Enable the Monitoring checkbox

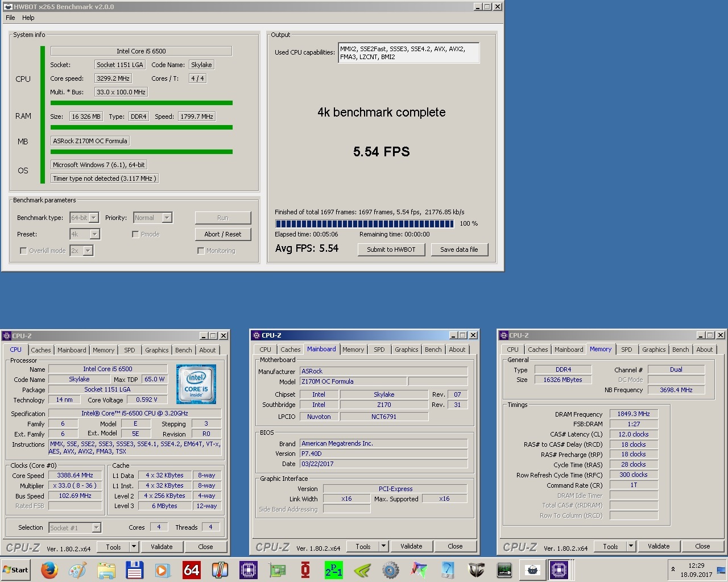[201, 251]
